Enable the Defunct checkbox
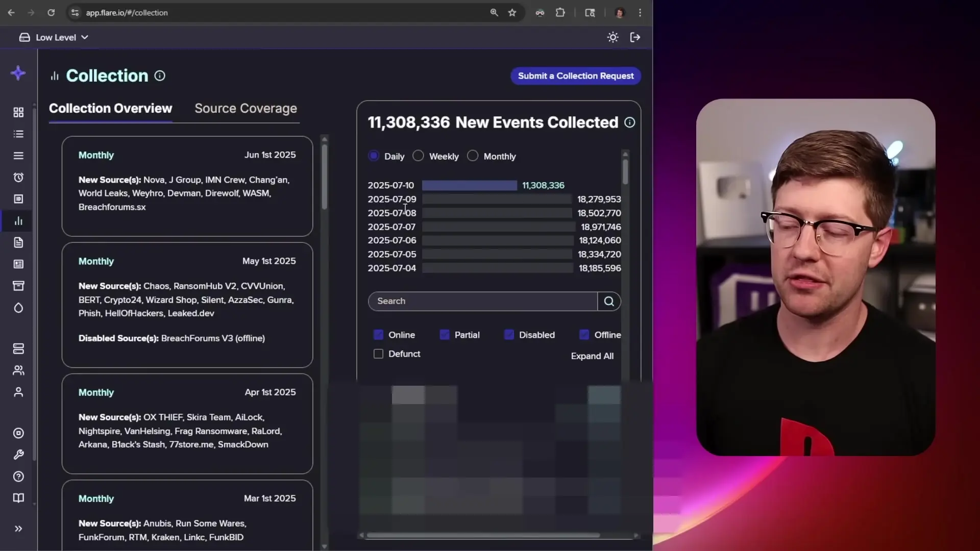This screenshot has height=551, width=980. point(378,354)
